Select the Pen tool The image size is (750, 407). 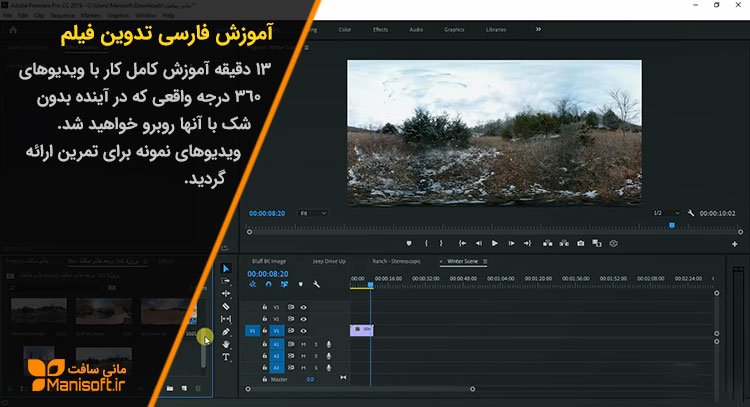click(x=226, y=331)
